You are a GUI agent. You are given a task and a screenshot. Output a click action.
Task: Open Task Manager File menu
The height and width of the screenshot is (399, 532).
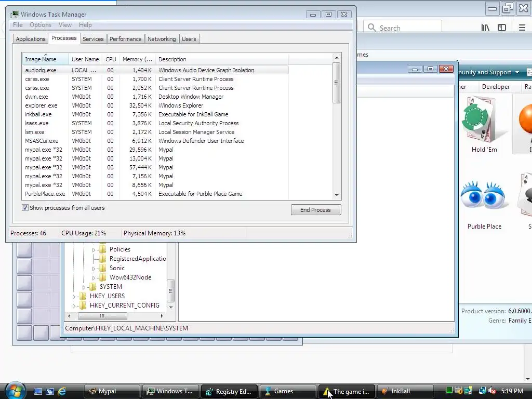click(x=18, y=25)
